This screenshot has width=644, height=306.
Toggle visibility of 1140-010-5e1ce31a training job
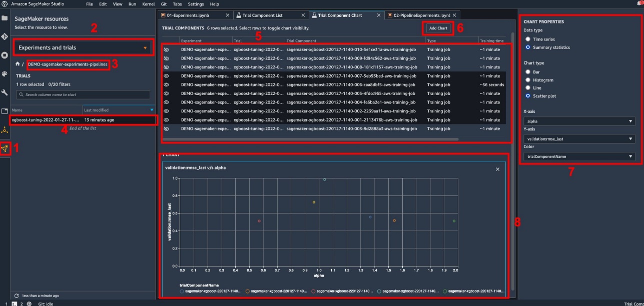pos(166,49)
